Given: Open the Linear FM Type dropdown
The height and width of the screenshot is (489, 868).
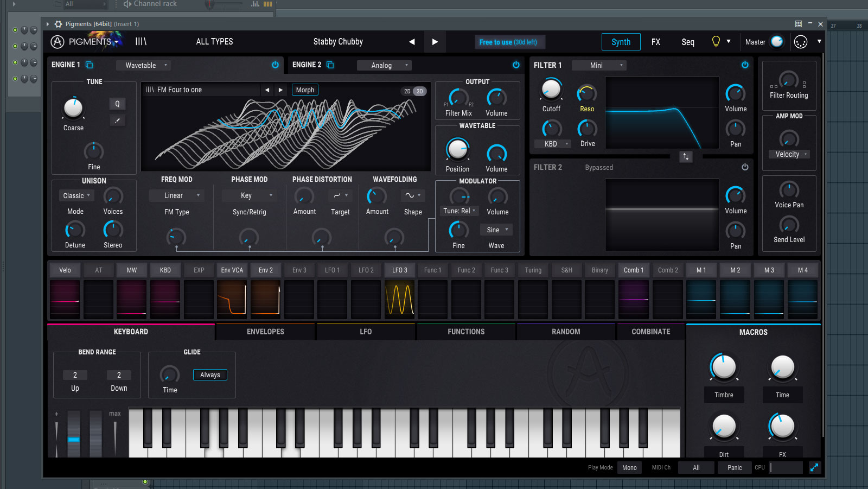Looking at the screenshot, I should (x=176, y=195).
